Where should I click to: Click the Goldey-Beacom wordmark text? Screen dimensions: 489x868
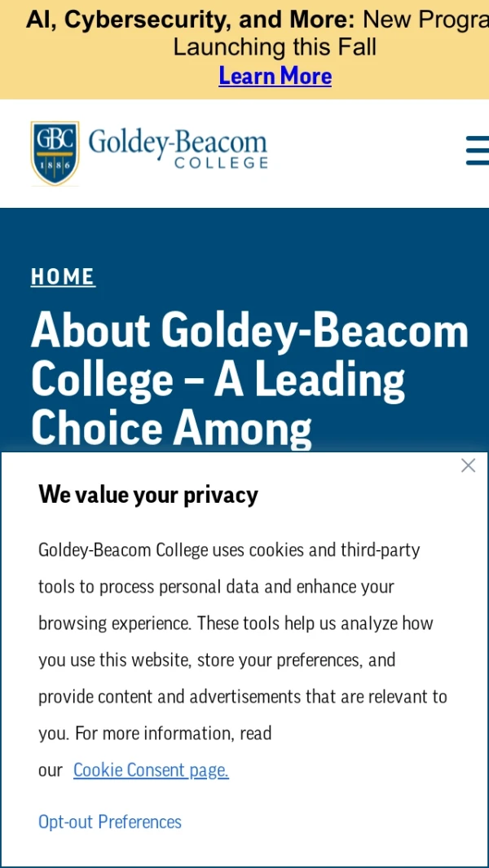coord(178,143)
